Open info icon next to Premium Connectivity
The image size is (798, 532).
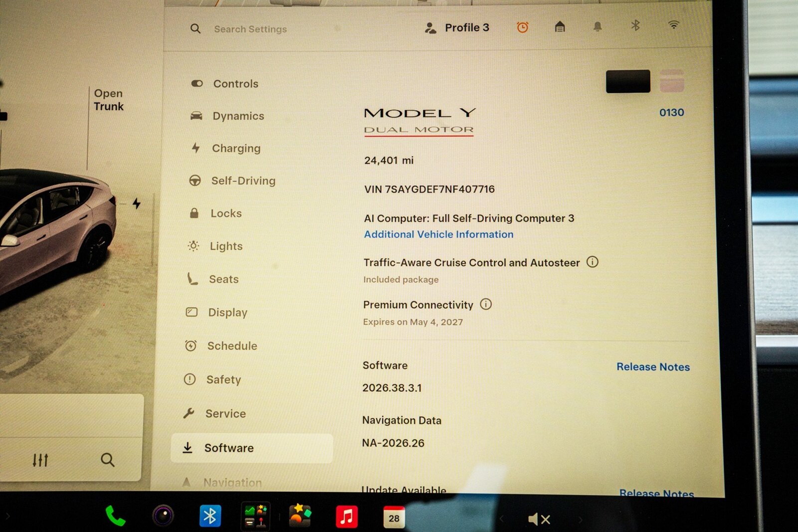[486, 304]
